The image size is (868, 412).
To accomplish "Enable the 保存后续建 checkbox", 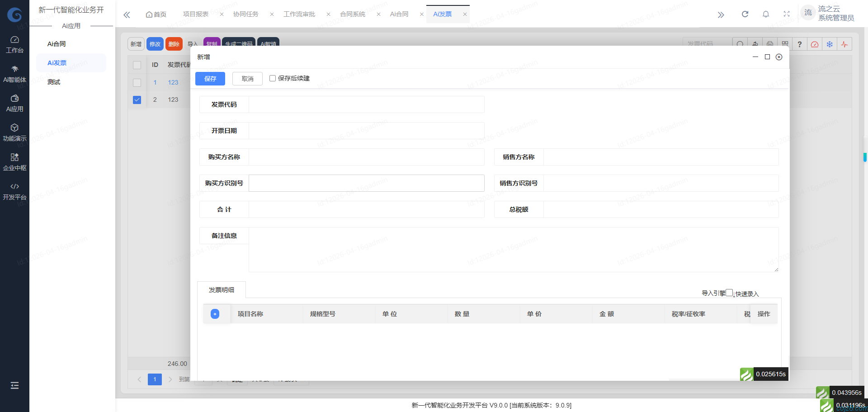I will 272,78.
